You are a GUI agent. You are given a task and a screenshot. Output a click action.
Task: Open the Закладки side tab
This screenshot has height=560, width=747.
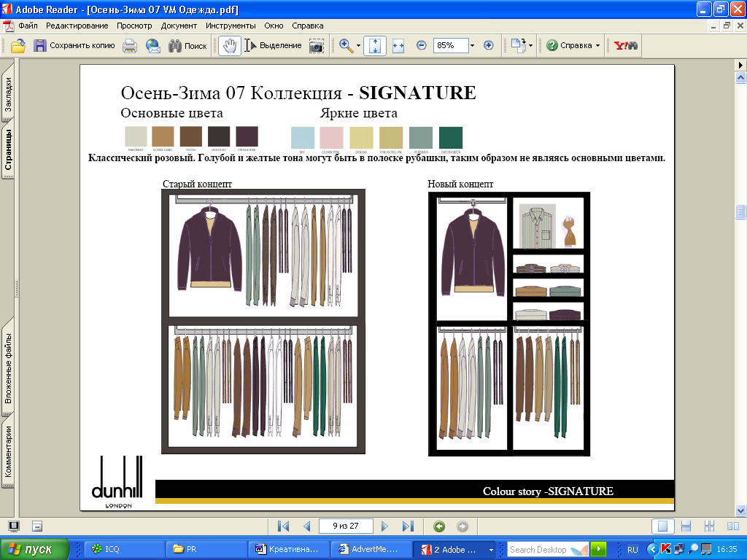pyautogui.click(x=8, y=94)
